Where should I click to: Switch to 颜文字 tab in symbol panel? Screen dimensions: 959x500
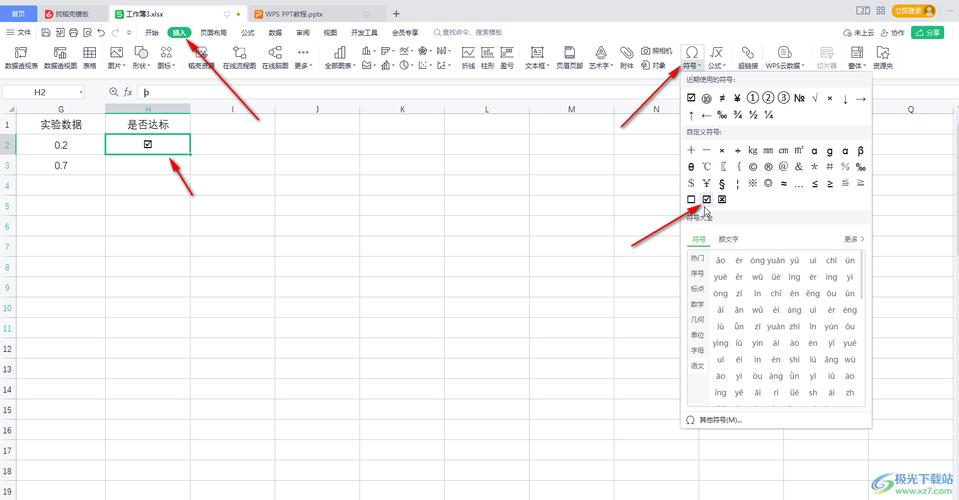[728, 239]
